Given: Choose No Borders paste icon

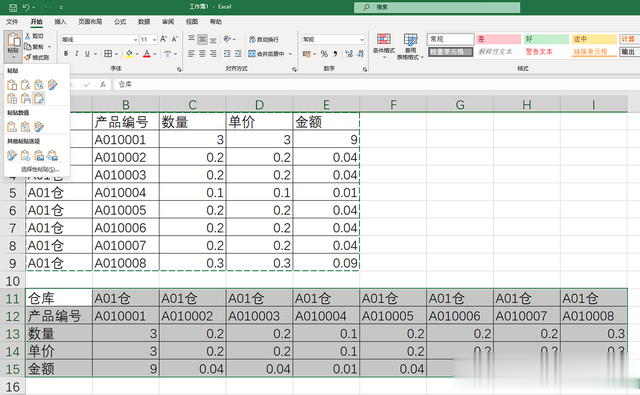Looking at the screenshot, I should tap(12, 98).
